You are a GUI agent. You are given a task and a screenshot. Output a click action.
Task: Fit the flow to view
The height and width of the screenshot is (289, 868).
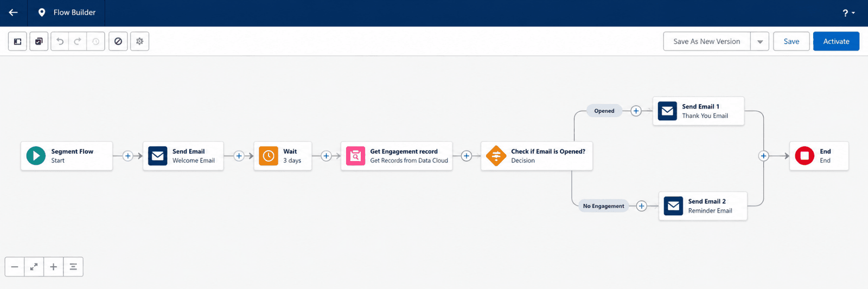tap(34, 267)
